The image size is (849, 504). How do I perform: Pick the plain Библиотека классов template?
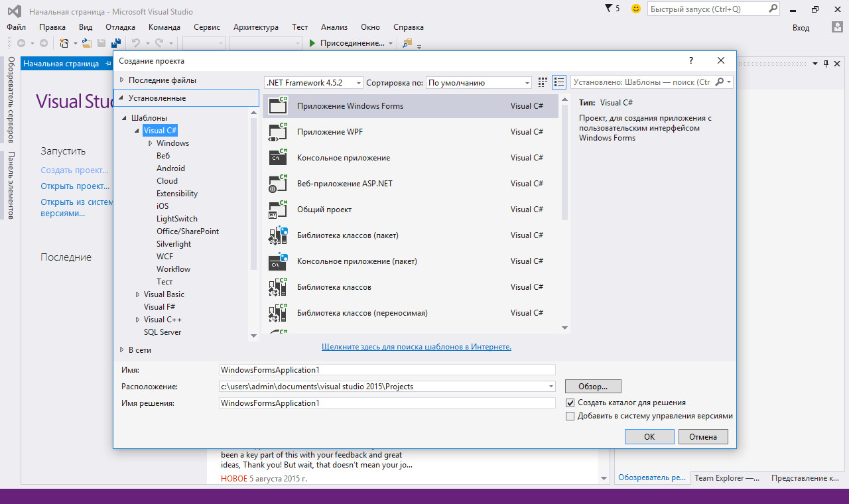[410, 287]
